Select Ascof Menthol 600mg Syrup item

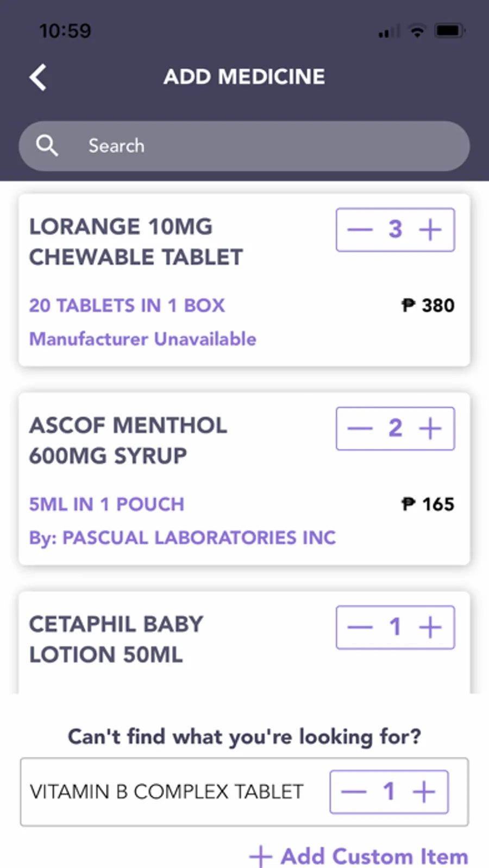click(x=128, y=441)
